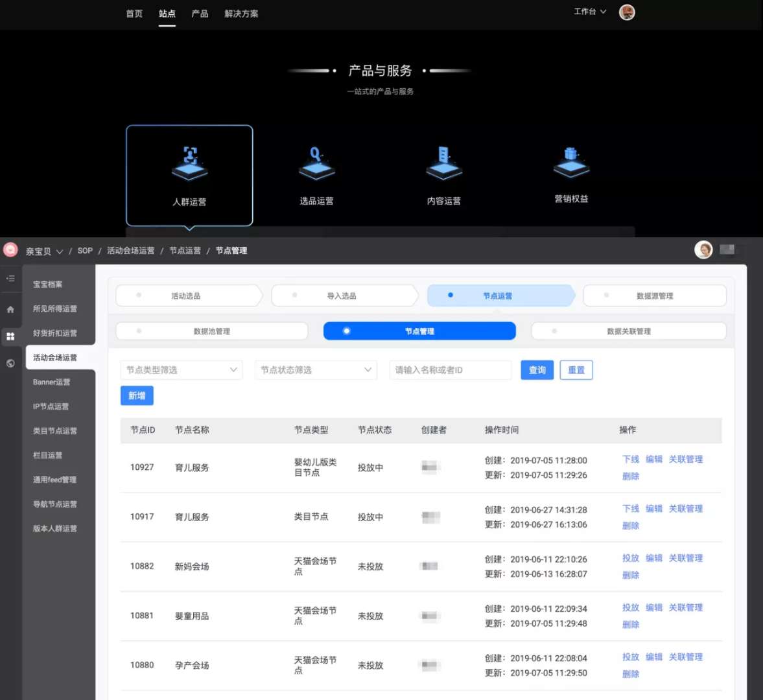
Task: Focus the 请输入名称或者ID search field
Action: tap(450, 369)
